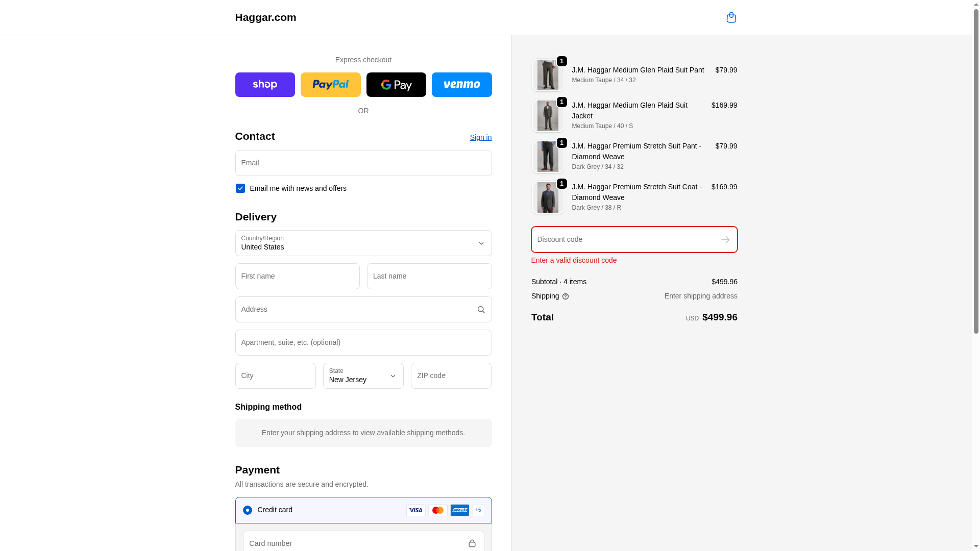Apply discount code with arrow button
Screen dimensions: 980x551
pyautogui.click(x=725, y=240)
